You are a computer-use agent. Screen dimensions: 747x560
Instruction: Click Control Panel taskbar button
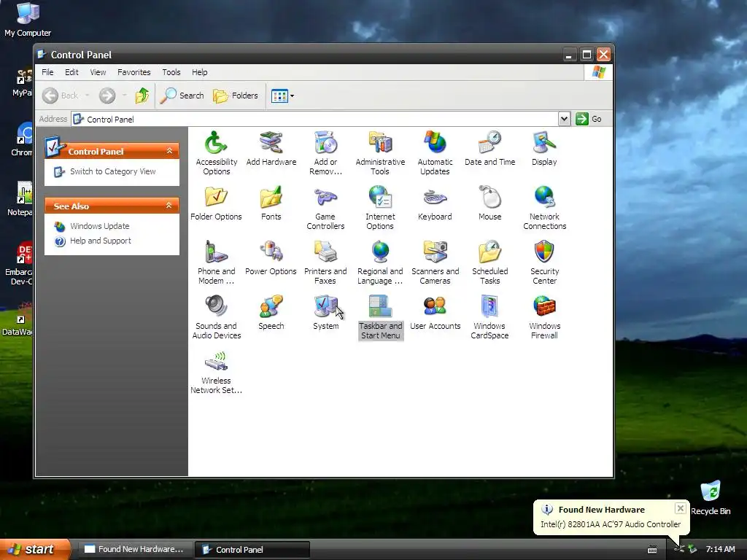(x=252, y=550)
